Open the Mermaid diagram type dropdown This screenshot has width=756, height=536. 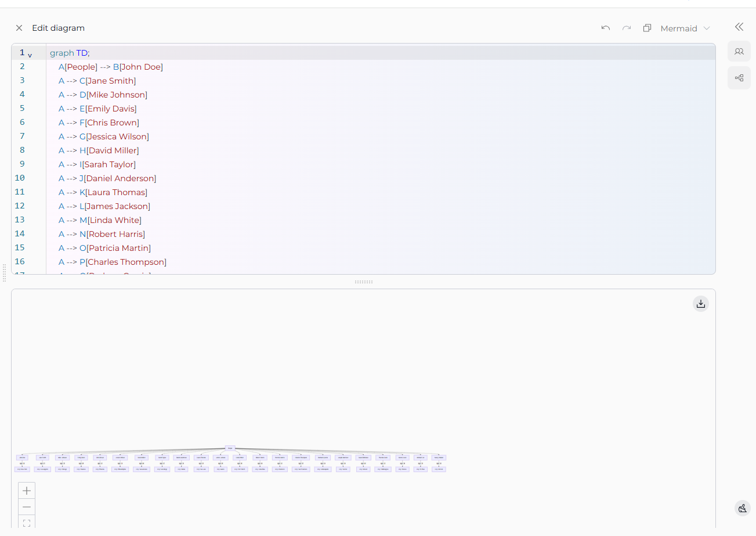click(685, 28)
